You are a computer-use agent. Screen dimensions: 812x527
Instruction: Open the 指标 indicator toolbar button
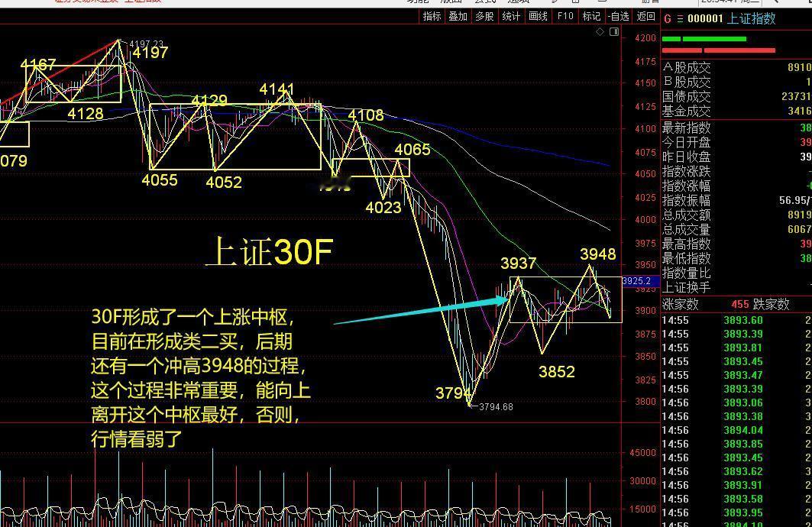click(432, 17)
